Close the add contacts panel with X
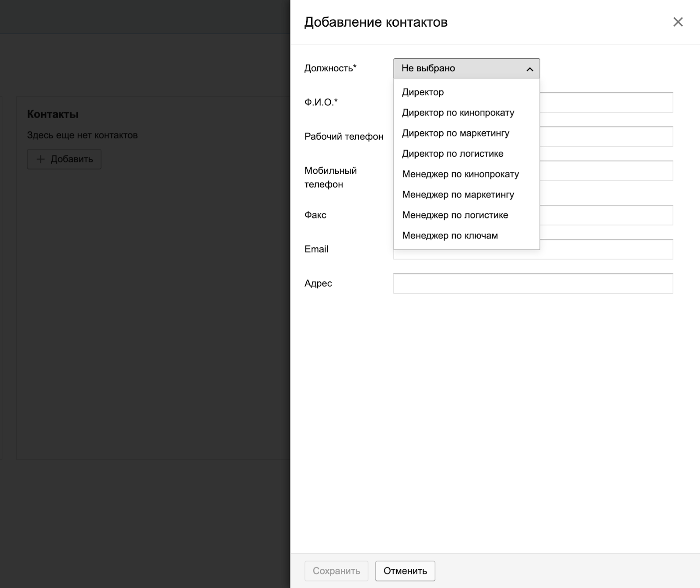Image resolution: width=700 pixels, height=588 pixels. click(x=678, y=22)
